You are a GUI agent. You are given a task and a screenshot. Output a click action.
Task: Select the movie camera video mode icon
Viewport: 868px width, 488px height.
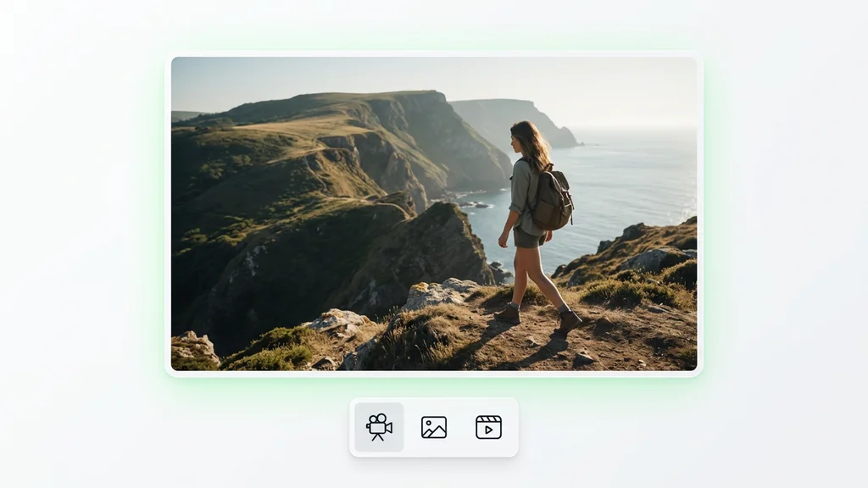coord(379,427)
